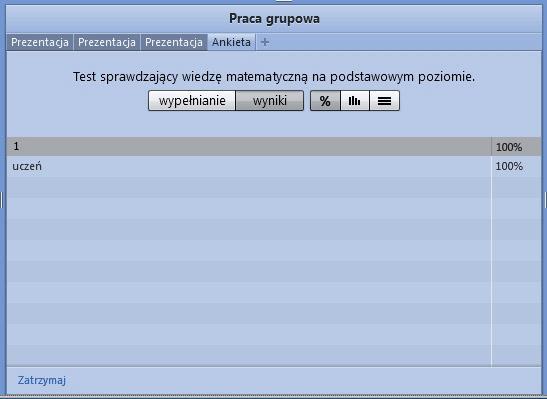This screenshot has height=399, width=547.
Task: Click the test description text
Action: pyautogui.click(x=274, y=77)
